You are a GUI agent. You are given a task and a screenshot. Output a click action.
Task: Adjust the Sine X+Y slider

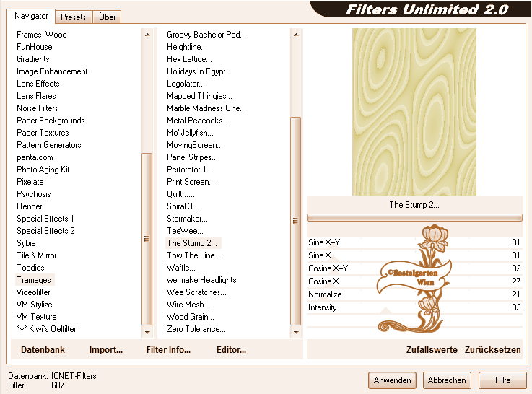[x=414, y=242]
